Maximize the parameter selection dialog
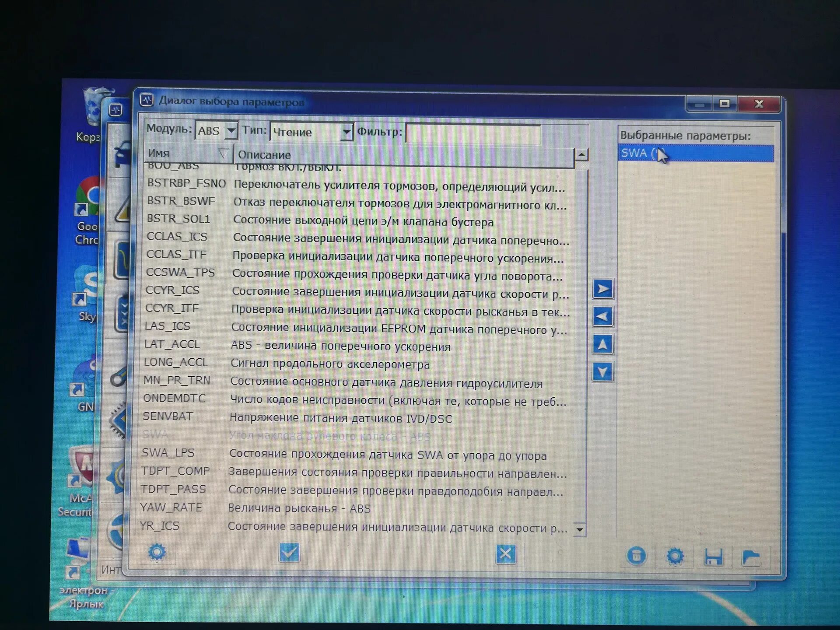Image resolution: width=840 pixels, height=630 pixels. (x=725, y=104)
